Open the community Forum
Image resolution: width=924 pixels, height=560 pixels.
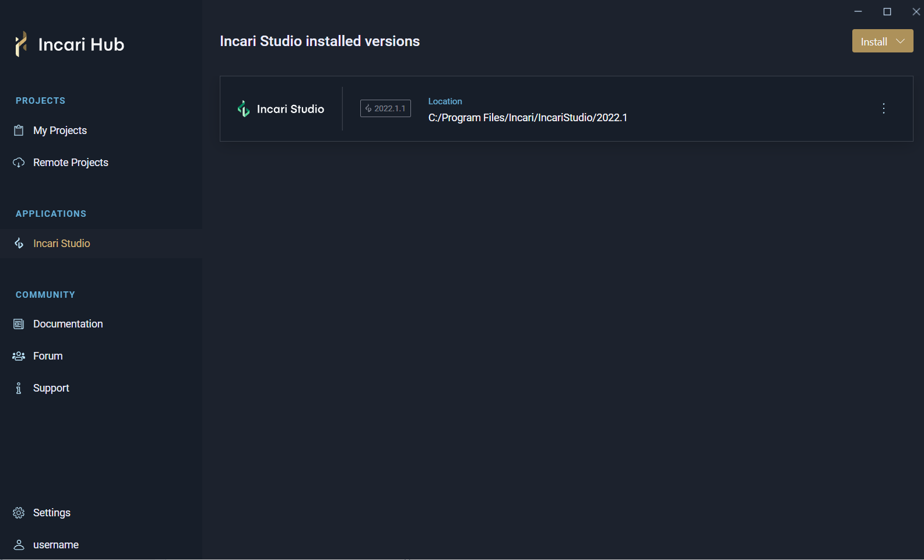48,356
